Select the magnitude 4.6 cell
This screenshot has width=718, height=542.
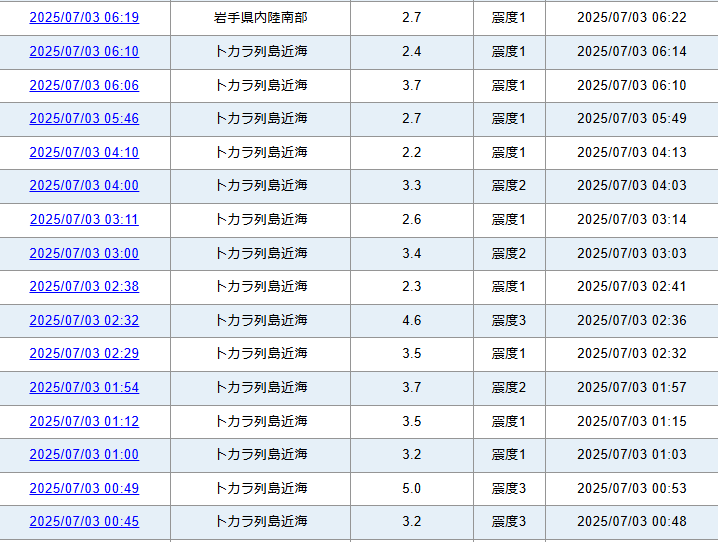[x=412, y=320]
